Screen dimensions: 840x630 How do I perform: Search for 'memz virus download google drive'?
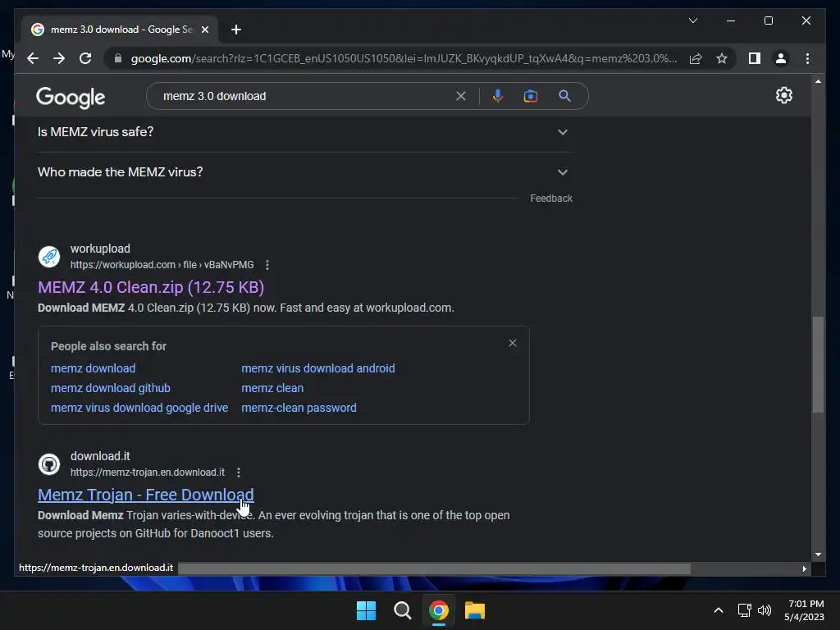pos(139,408)
